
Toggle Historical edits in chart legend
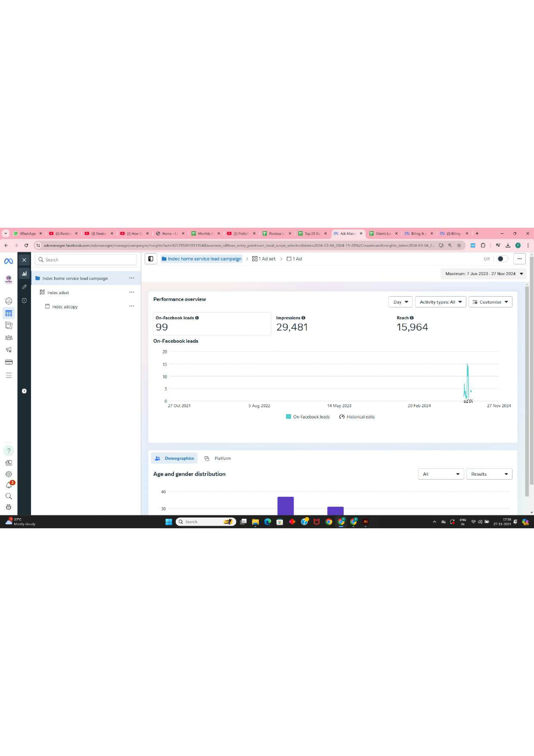click(357, 416)
